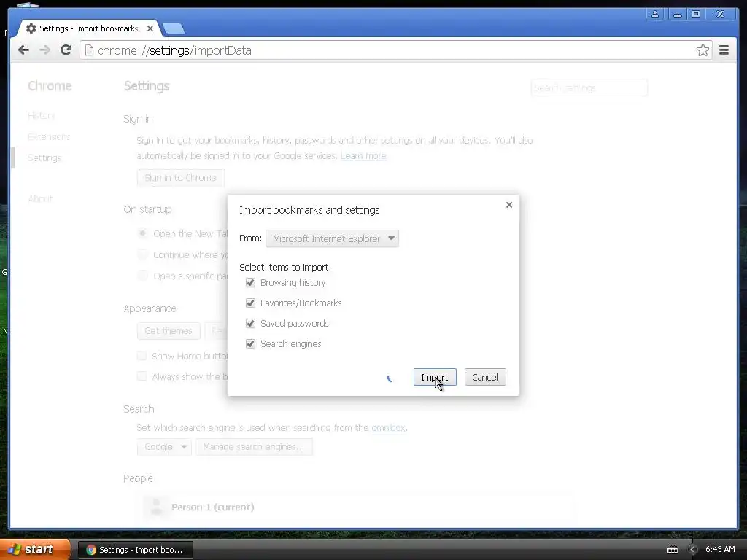Click the page icon in address bar
The width and height of the screenshot is (747, 560).
click(89, 50)
